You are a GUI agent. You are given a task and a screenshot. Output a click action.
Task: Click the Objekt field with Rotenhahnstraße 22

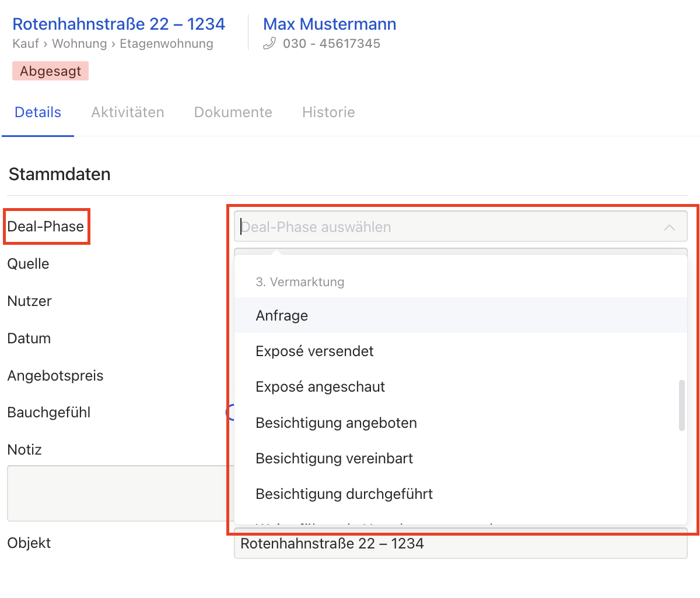(460, 544)
